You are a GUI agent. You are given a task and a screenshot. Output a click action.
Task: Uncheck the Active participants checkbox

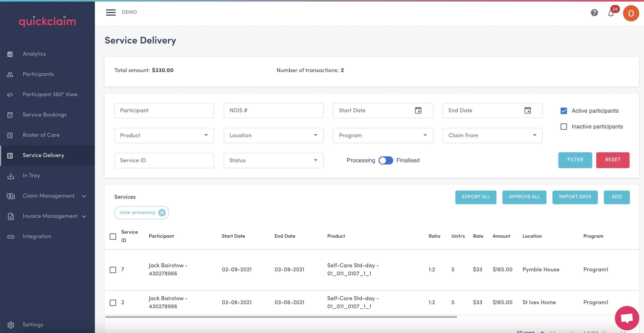tap(564, 111)
